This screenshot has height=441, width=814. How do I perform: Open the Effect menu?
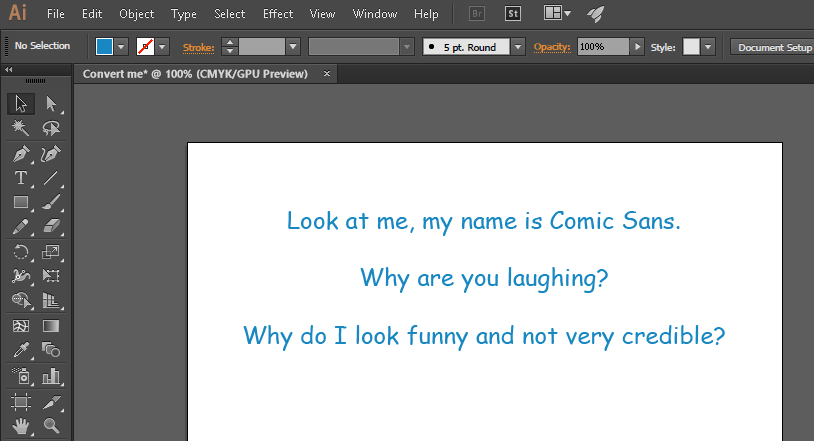tap(278, 14)
